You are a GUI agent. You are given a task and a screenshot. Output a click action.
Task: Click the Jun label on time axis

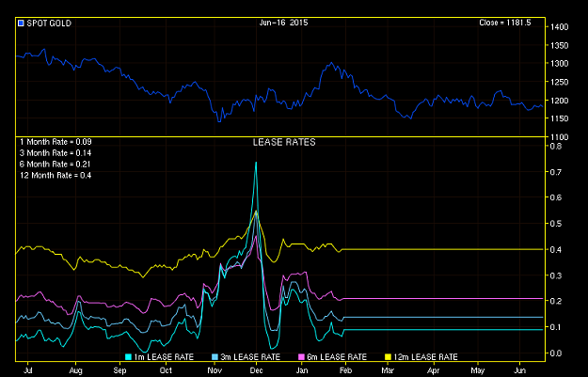519,370
